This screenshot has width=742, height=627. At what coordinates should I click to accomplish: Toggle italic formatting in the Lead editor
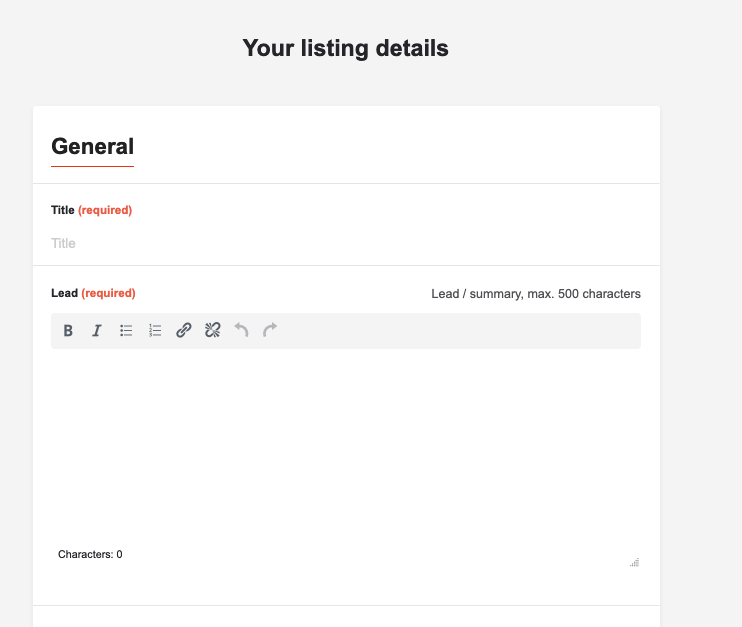(x=97, y=331)
